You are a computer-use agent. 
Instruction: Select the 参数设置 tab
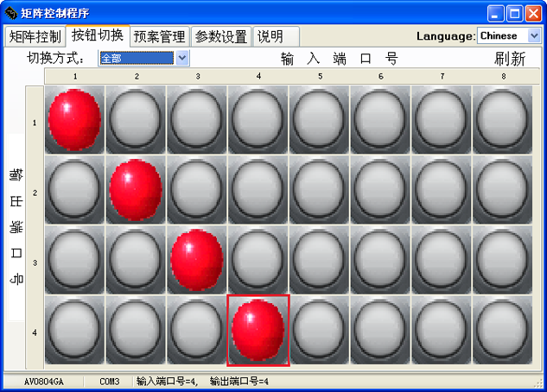[221, 37]
